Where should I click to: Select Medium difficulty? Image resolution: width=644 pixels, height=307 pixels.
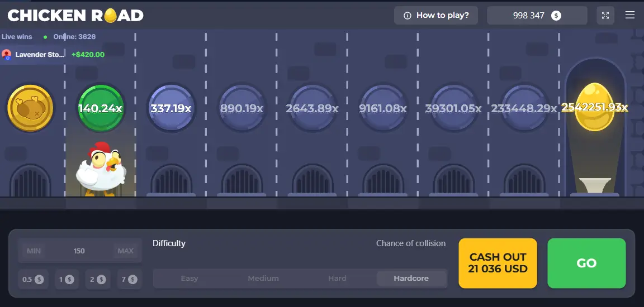[263, 279]
